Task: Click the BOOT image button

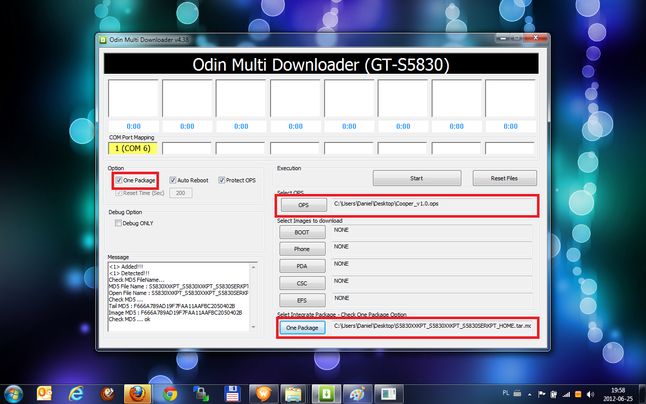Action: click(x=302, y=232)
